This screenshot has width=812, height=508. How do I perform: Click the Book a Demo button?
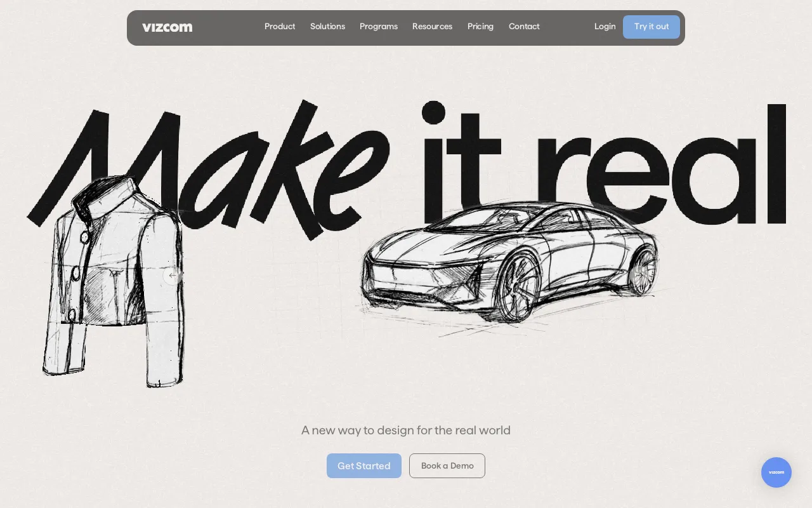[447, 465]
